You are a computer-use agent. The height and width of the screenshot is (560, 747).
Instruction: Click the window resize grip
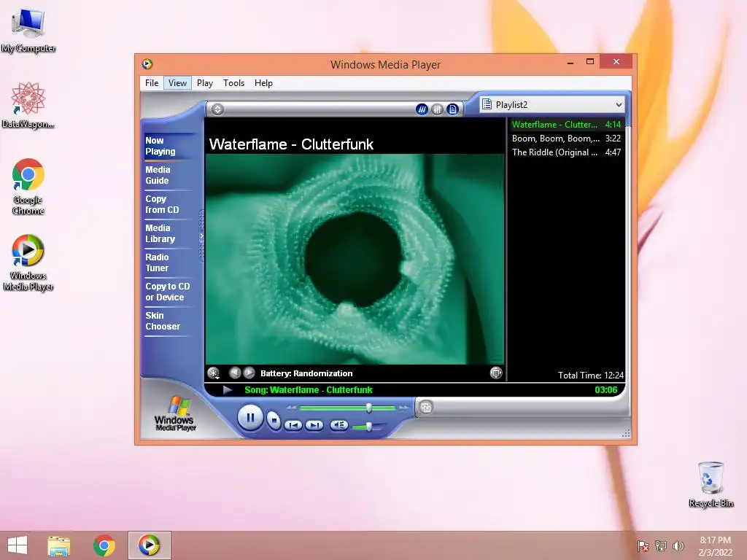coord(626,433)
